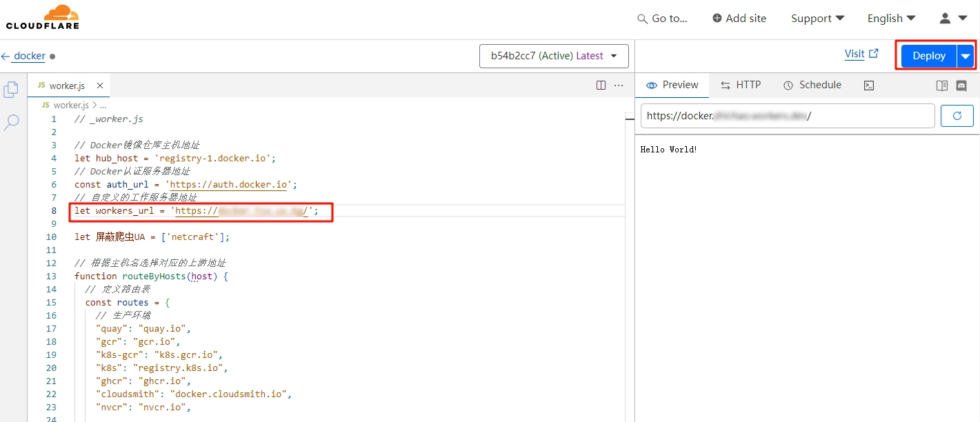Viewport: 980px width, 422px height.
Task: Switch to the HTTP tab
Action: point(741,85)
